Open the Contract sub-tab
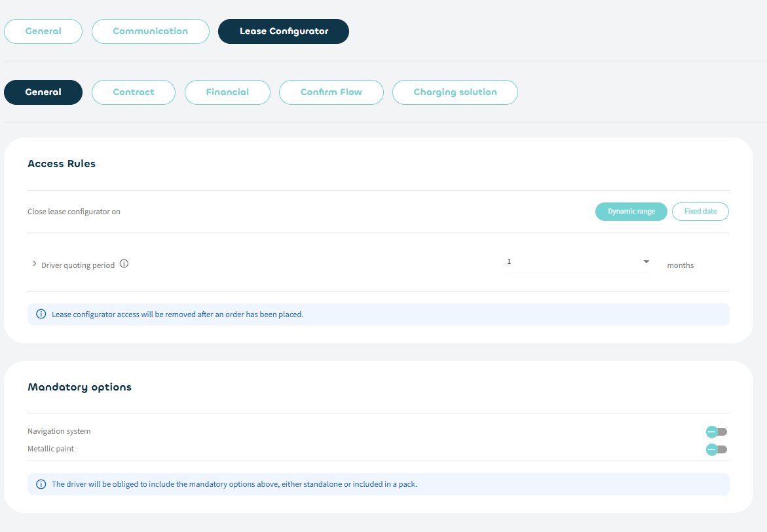Viewport: 767px width, 532px height. (x=134, y=92)
